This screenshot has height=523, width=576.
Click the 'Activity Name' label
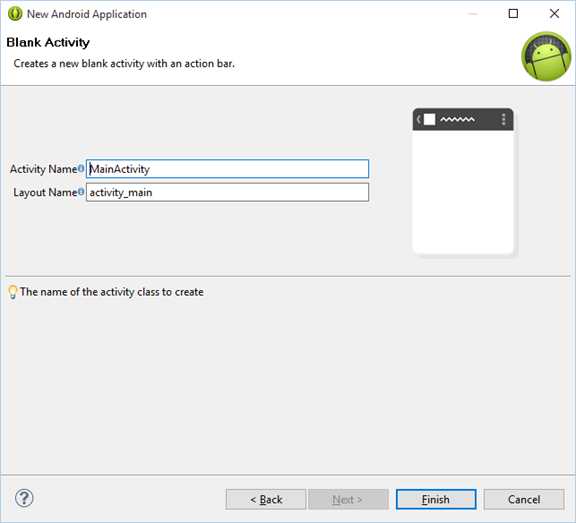tap(44, 169)
